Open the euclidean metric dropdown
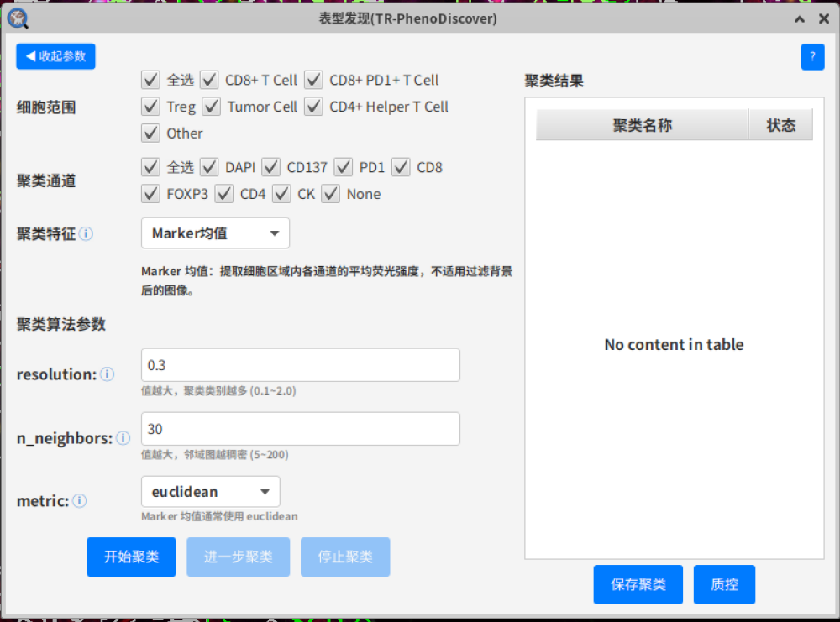 (x=211, y=491)
